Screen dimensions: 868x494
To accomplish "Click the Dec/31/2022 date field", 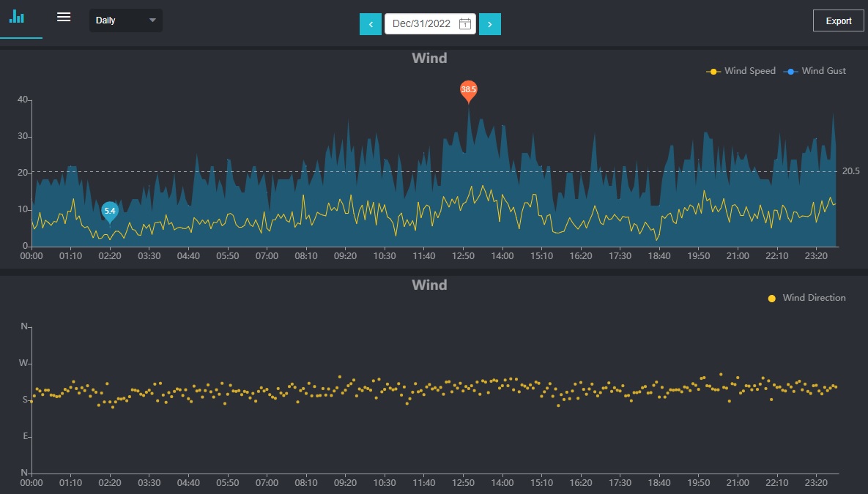I will coord(422,24).
